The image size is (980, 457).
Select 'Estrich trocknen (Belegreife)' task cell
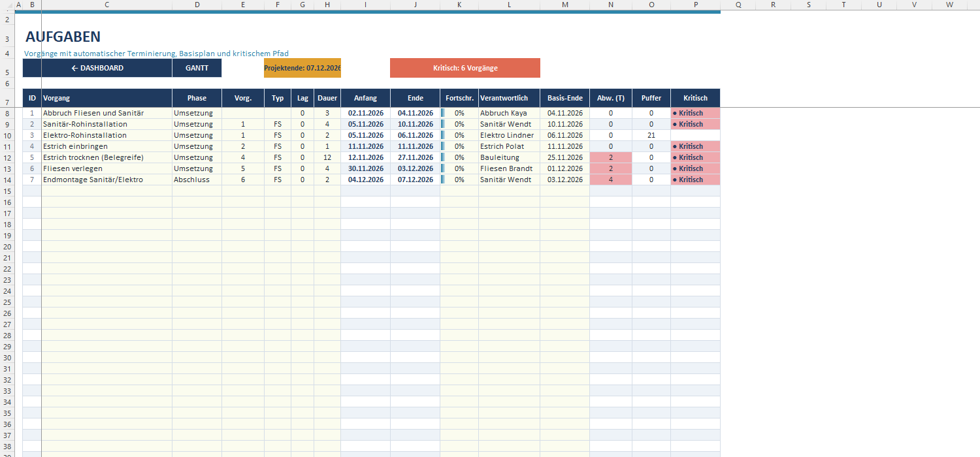click(106, 157)
